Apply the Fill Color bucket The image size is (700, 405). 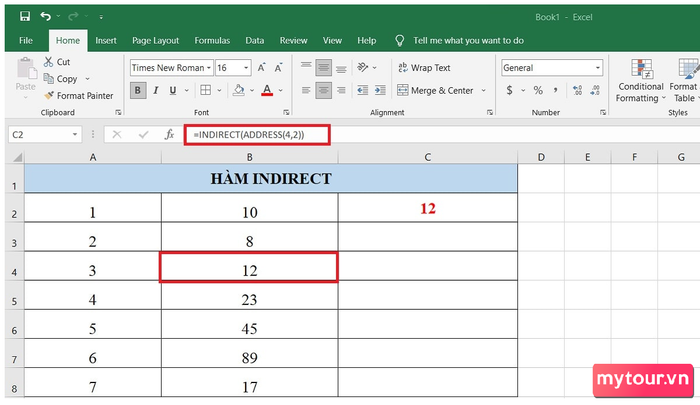[x=239, y=91]
